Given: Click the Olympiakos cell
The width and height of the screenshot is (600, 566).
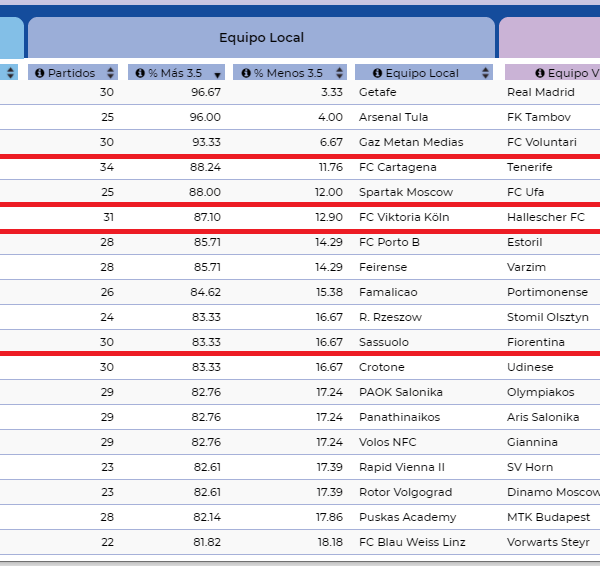Looking at the screenshot, I should pos(541,392).
